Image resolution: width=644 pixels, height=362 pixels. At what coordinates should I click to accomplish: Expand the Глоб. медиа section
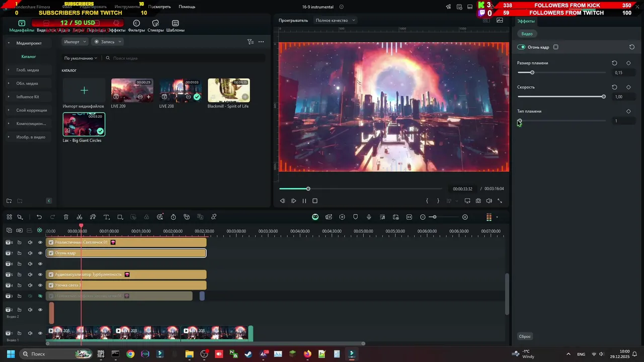click(x=9, y=70)
